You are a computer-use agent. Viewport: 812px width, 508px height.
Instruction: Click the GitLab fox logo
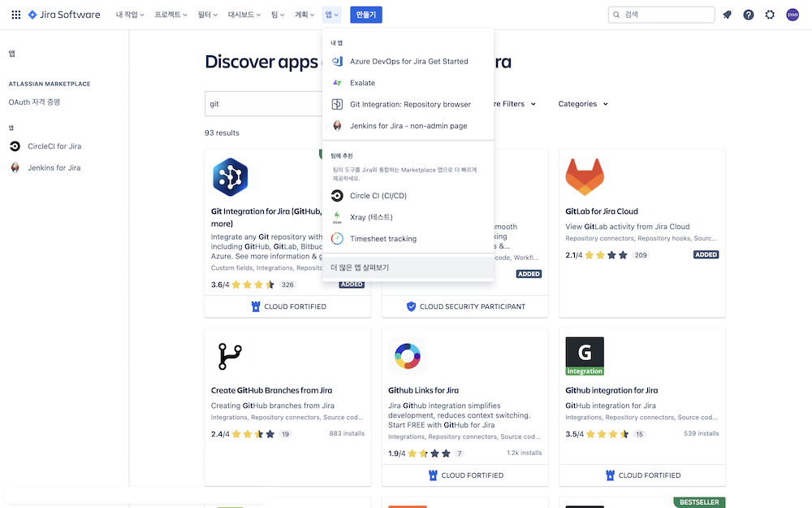click(585, 176)
